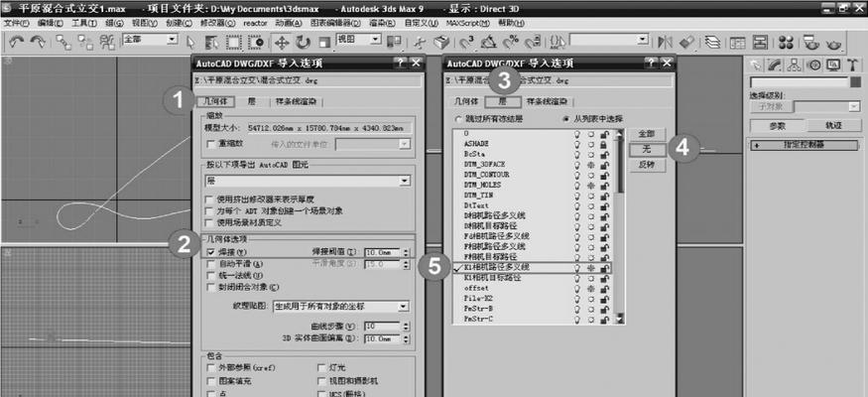Viewport: 868px width, 397px height.
Task: Click the 反转 button beside layer list
Action: coord(647,165)
